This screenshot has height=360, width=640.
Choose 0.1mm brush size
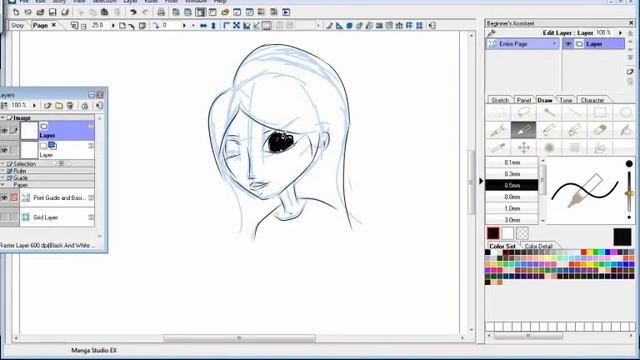pyautogui.click(x=512, y=162)
